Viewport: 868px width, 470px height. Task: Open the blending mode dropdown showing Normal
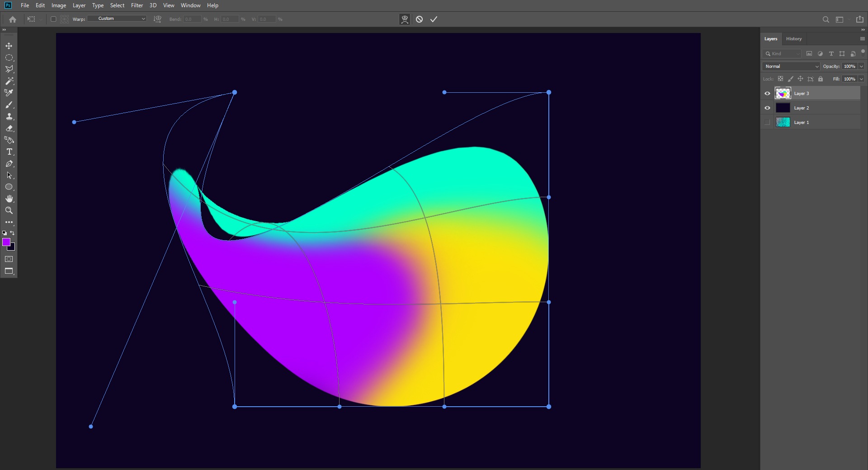coord(790,66)
